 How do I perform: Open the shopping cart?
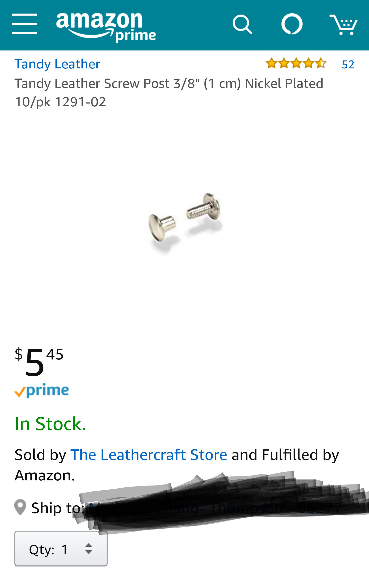pos(344,25)
